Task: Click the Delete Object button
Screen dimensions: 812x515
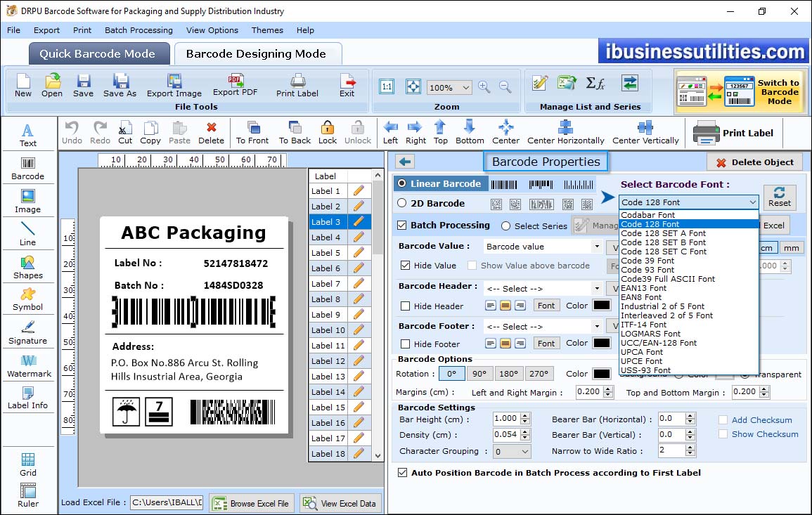Action: click(754, 162)
